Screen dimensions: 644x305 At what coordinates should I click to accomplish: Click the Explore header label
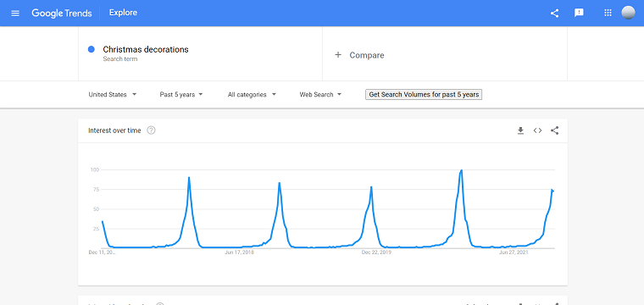click(123, 13)
